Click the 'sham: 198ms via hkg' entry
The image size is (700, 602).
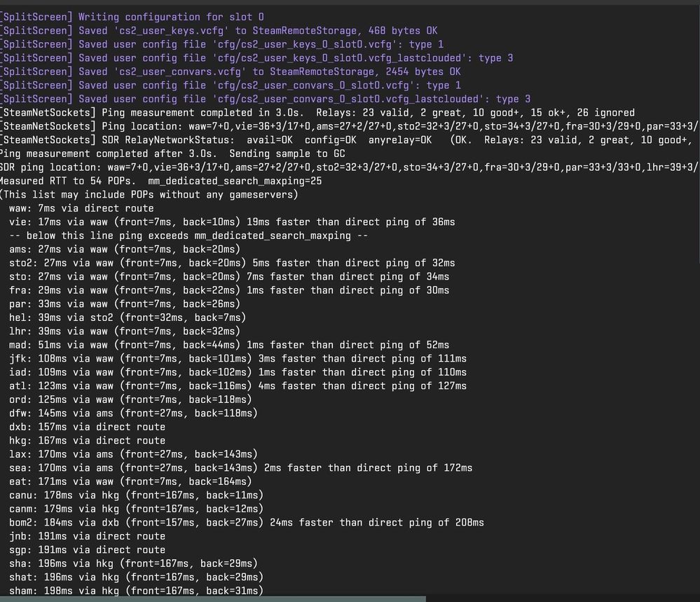(x=136, y=591)
